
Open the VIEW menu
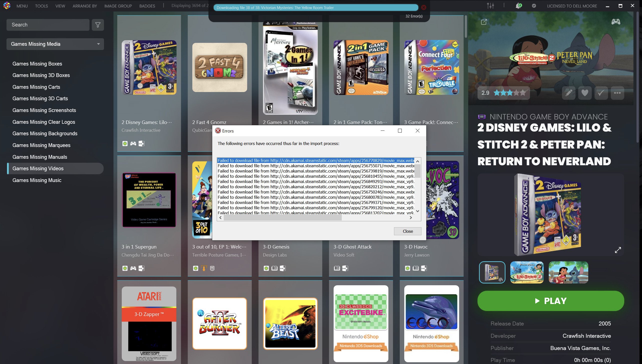coord(60,6)
